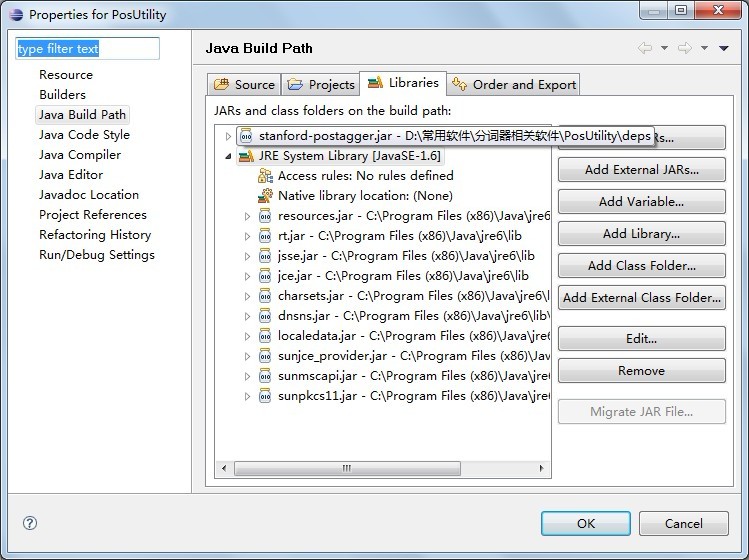Expand the charsets.jar node

coord(247,297)
